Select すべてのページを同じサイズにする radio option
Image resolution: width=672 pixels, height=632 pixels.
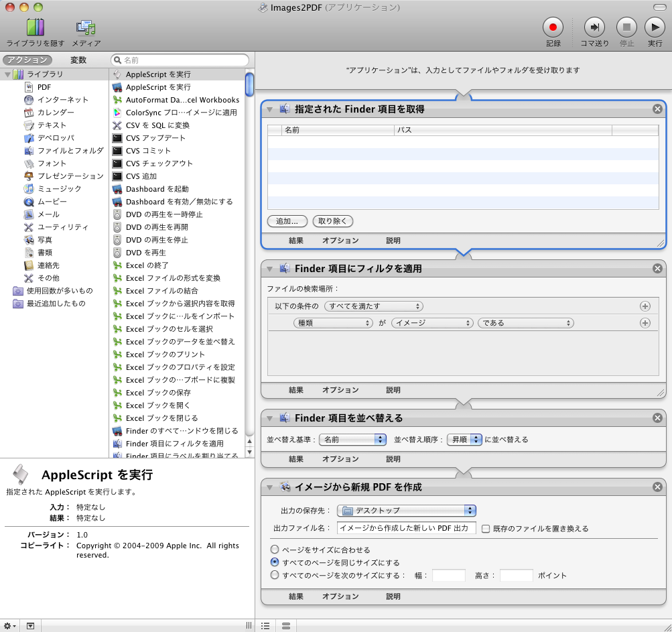point(275,562)
